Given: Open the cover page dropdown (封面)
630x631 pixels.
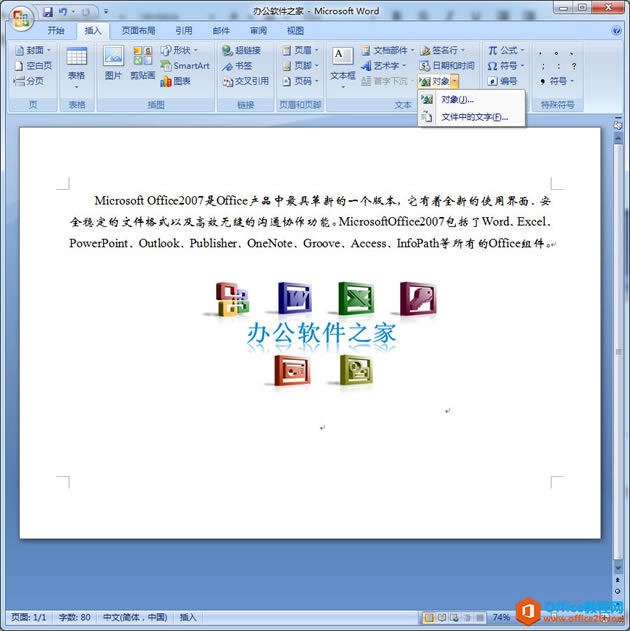Looking at the screenshot, I should tap(33, 50).
